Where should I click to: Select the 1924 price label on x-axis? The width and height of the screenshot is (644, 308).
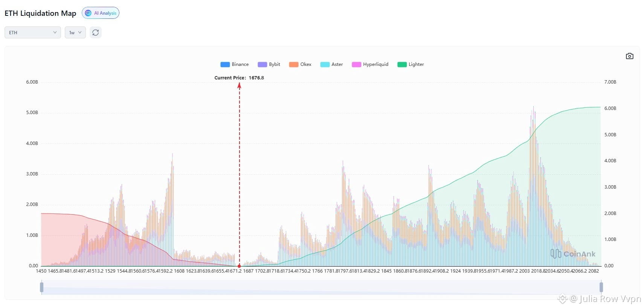coord(455,271)
